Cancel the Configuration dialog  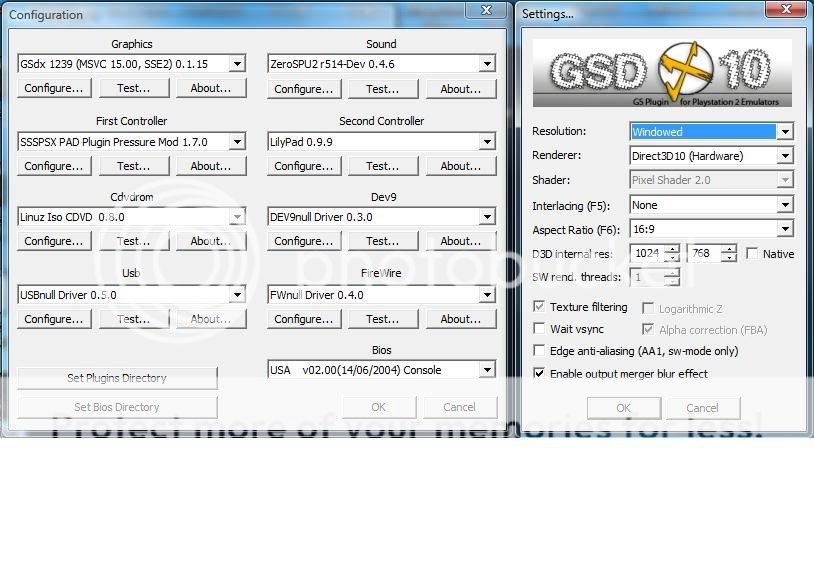[x=460, y=407]
